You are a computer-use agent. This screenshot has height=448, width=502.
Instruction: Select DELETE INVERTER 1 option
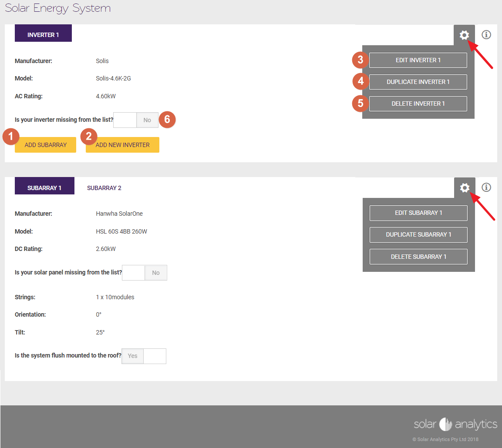(418, 104)
